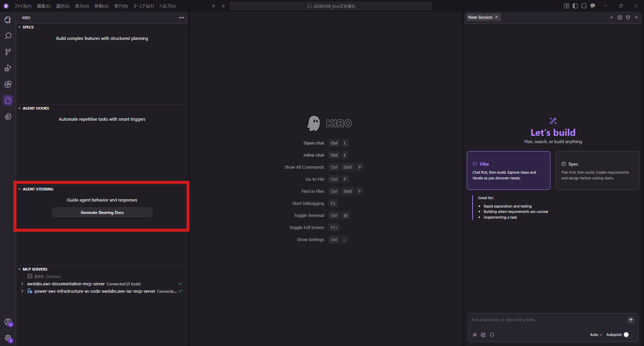Open the ターミナル(T) menu

[x=143, y=6]
